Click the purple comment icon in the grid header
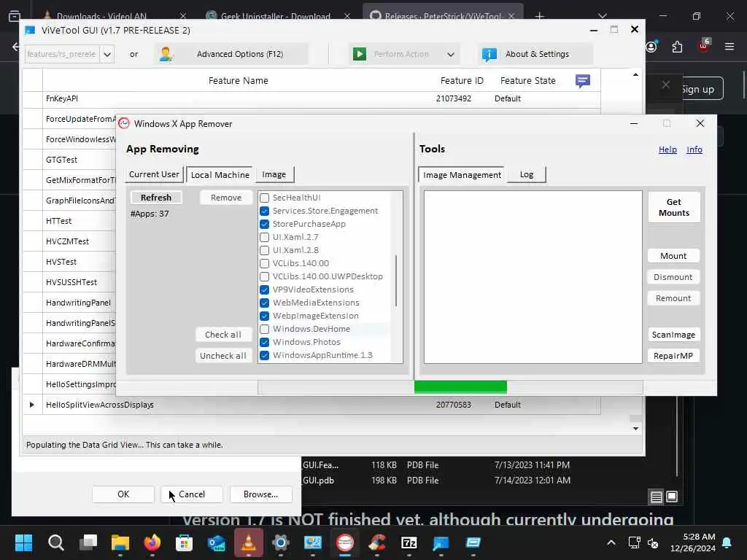 point(583,80)
